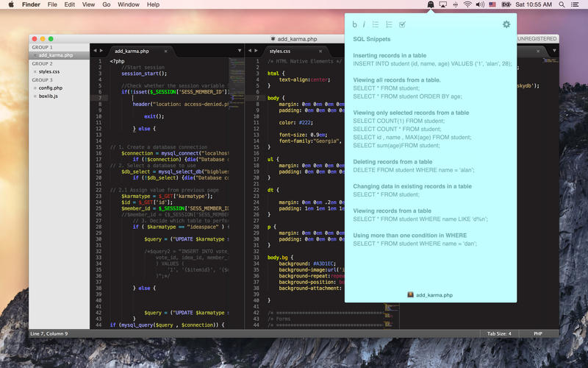This screenshot has width=588, height=368.
Task: Change Tab Size setting in status bar
Action: point(499,333)
